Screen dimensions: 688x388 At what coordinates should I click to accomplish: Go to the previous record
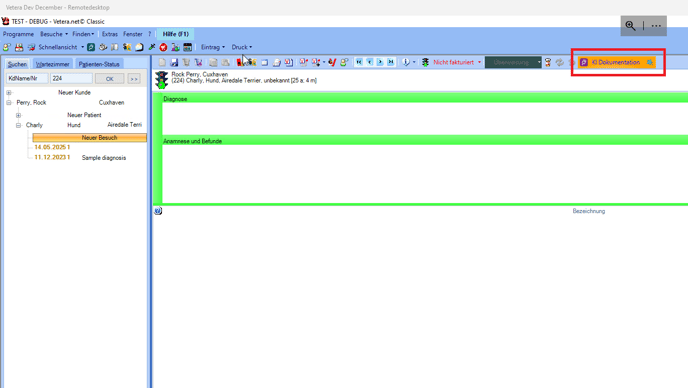[369, 62]
